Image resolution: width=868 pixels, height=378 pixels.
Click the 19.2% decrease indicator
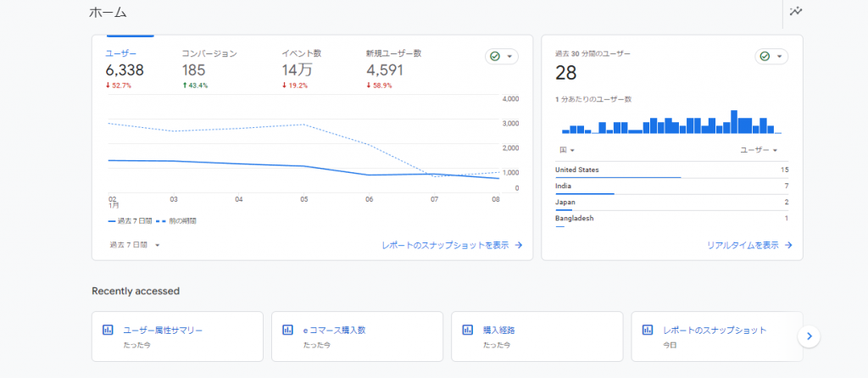pos(295,86)
